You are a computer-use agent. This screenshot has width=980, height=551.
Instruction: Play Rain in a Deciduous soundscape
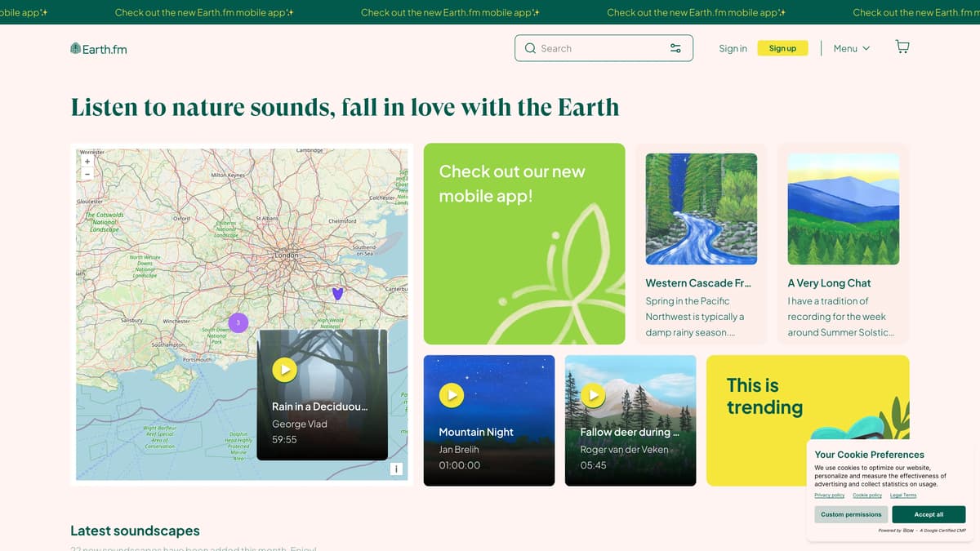284,370
